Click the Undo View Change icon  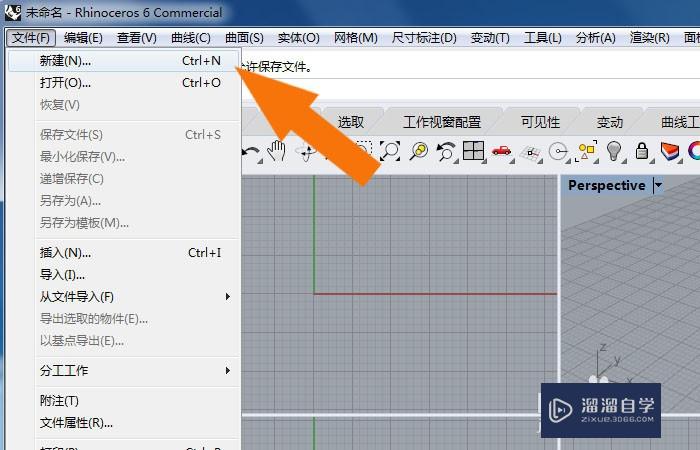[446, 151]
